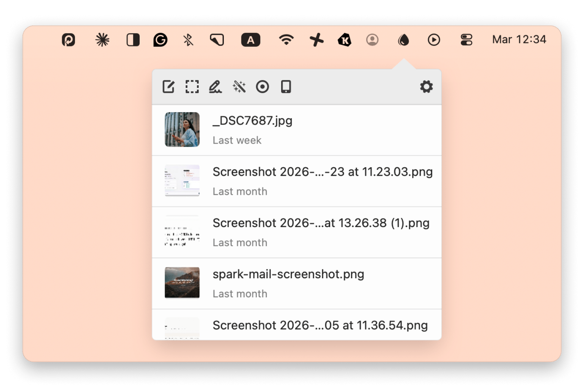Open the new annotation compose icon
The height and width of the screenshot is (392, 584).
(168, 87)
